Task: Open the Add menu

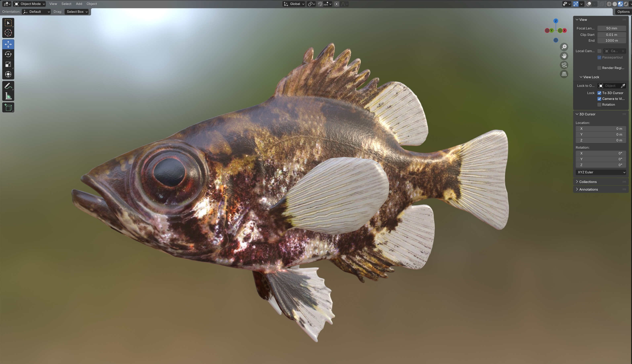Action: 79,4
